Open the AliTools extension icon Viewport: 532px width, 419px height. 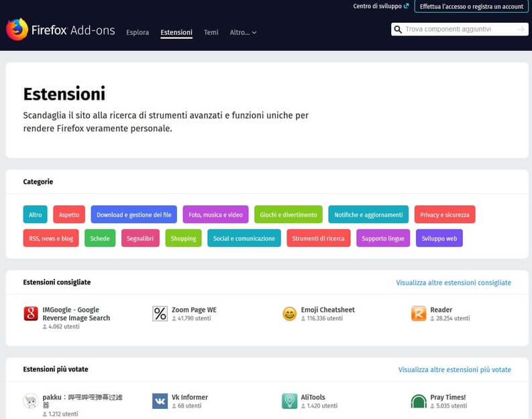pyautogui.click(x=289, y=401)
